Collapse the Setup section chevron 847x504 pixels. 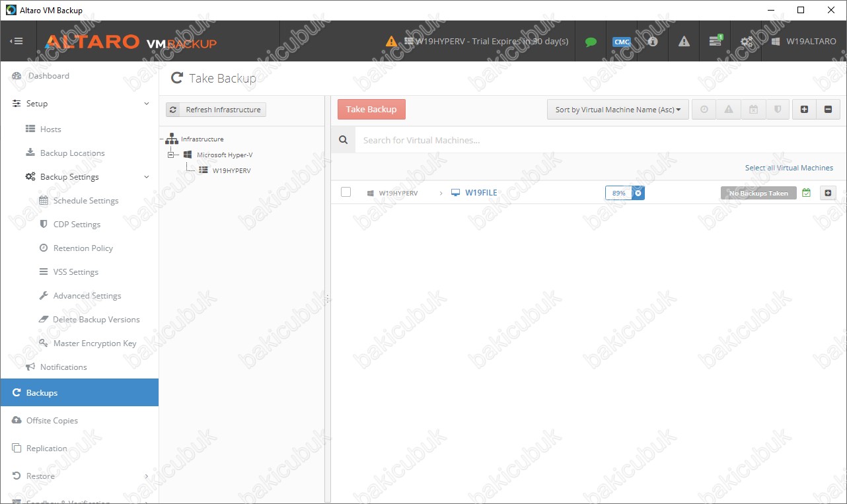click(x=147, y=104)
